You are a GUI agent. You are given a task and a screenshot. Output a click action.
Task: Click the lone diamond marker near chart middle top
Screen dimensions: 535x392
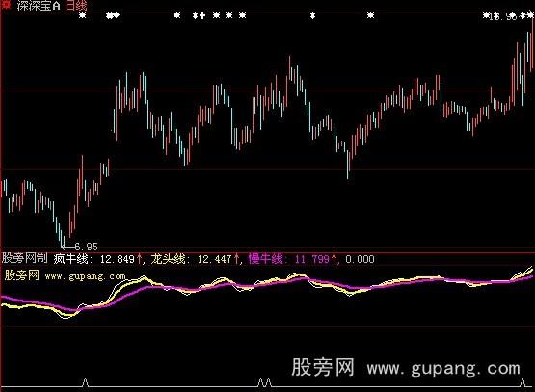[312, 15]
